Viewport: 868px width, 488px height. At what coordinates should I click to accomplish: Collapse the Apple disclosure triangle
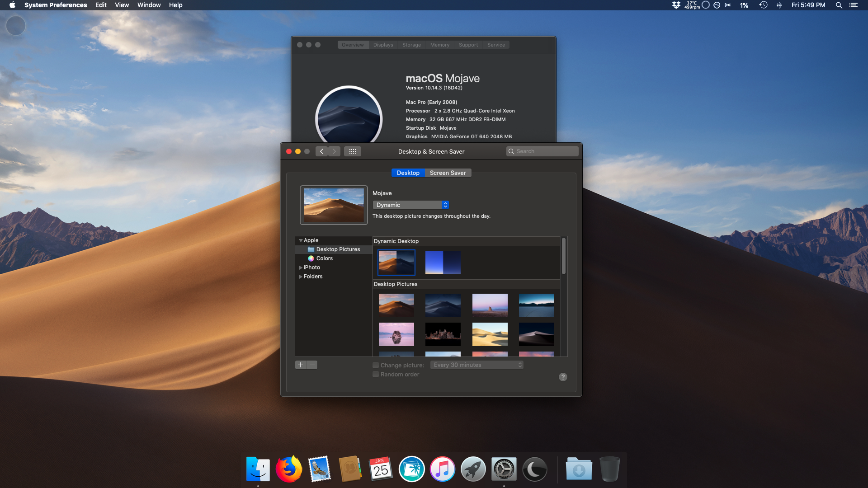301,240
